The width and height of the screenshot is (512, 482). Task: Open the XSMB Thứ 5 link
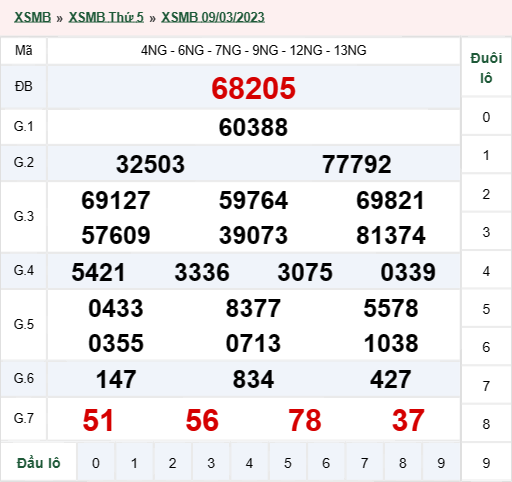106,17
